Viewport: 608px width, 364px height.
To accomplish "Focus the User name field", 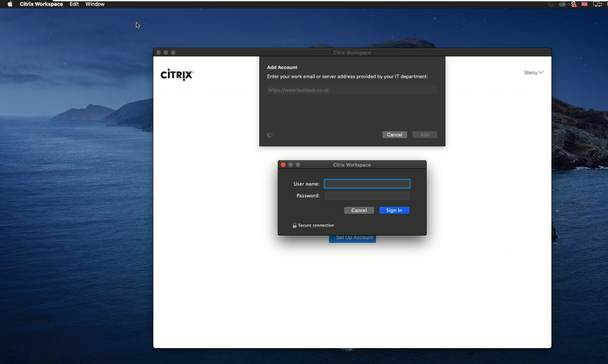I will [367, 184].
